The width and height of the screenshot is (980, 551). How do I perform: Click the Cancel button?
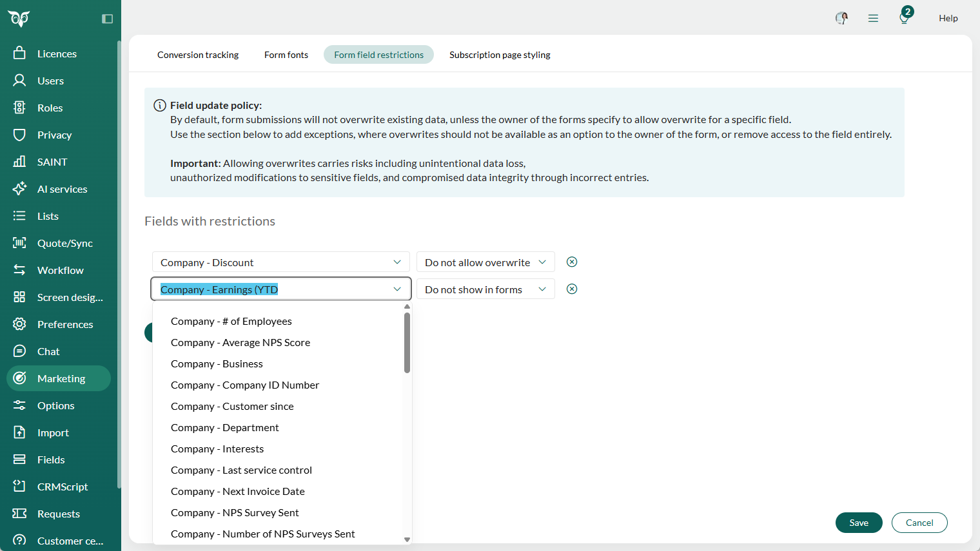point(919,523)
